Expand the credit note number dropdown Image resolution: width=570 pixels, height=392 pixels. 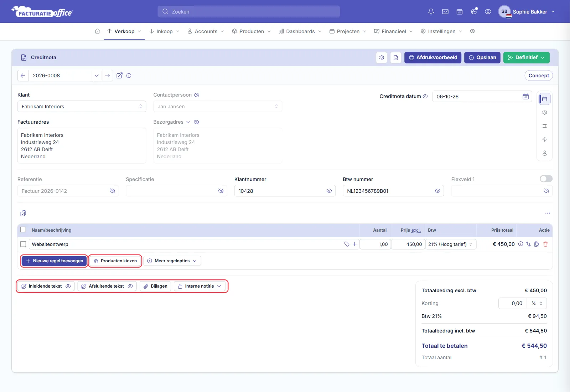tap(97, 76)
